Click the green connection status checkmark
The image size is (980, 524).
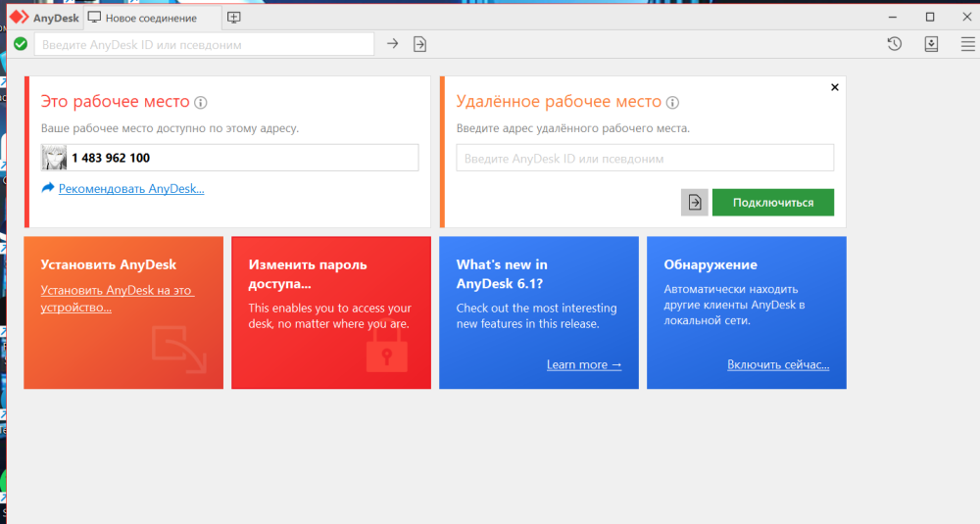[x=21, y=44]
